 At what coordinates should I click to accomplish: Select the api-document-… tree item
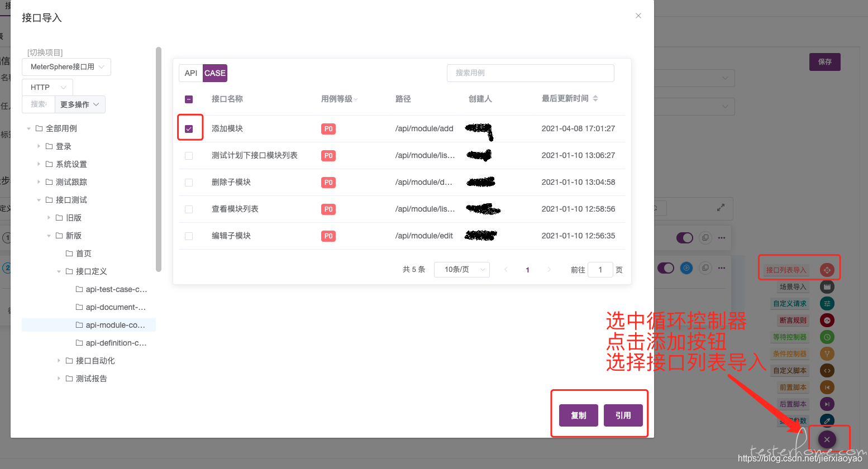coord(89,307)
